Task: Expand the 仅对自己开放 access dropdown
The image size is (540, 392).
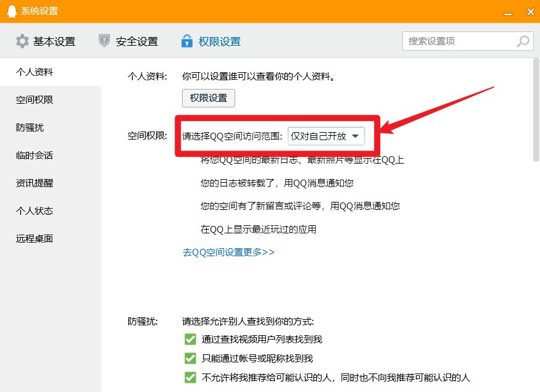Action: pyautogui.click(x=326, y=136)
